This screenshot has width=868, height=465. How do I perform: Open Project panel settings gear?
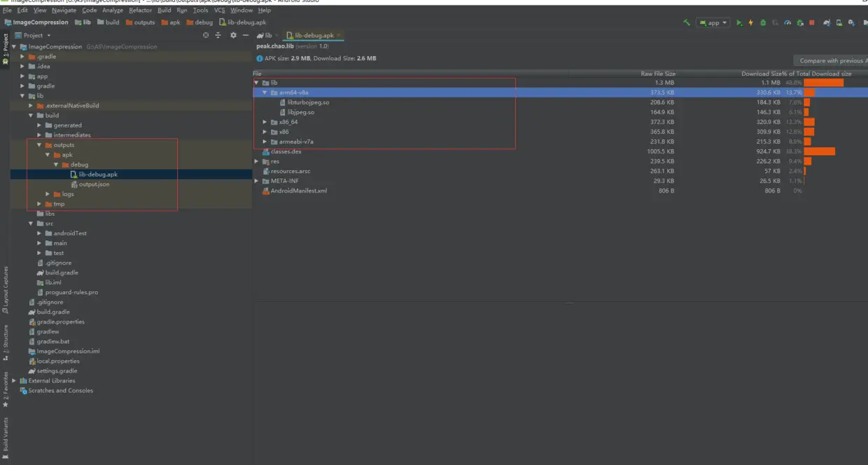(233, 35)
